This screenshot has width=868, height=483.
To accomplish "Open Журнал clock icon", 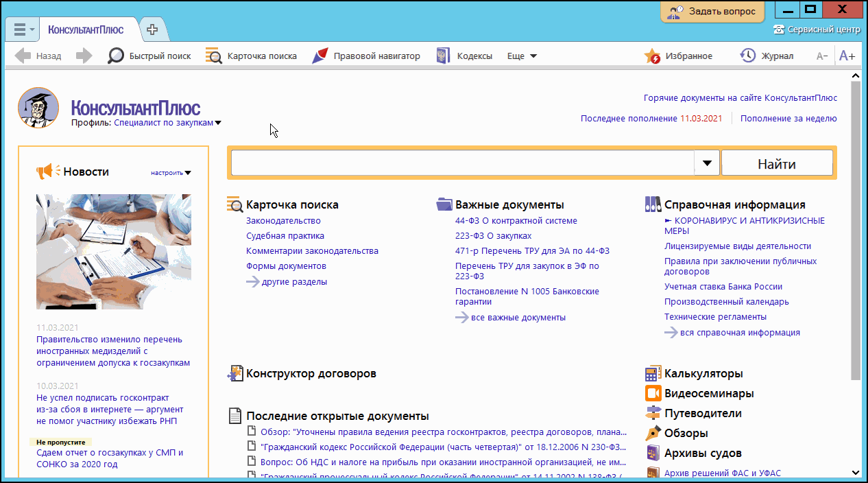I will point(747,56).
